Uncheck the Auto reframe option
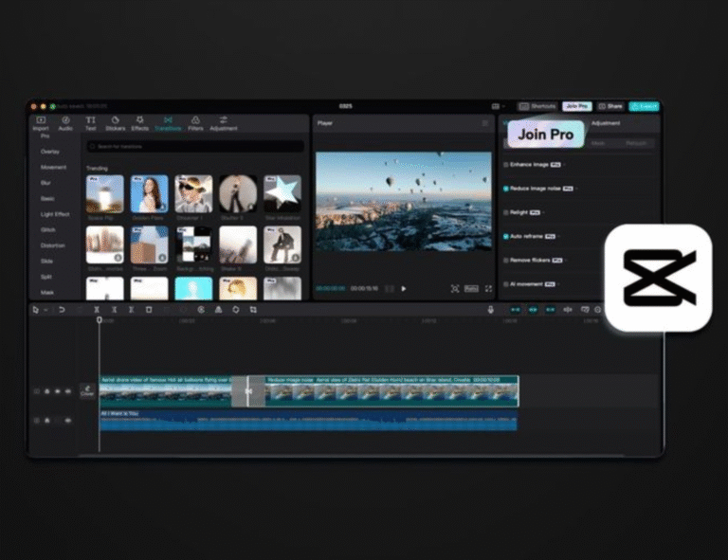Viewport: 728px width, 560px height. [506, 236]
